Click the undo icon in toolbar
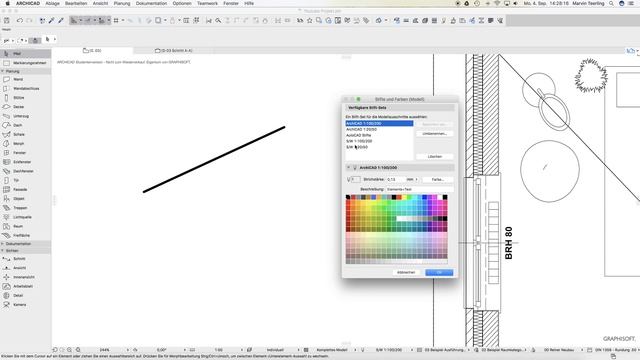640x360 pixels. (x=20, y=20)
